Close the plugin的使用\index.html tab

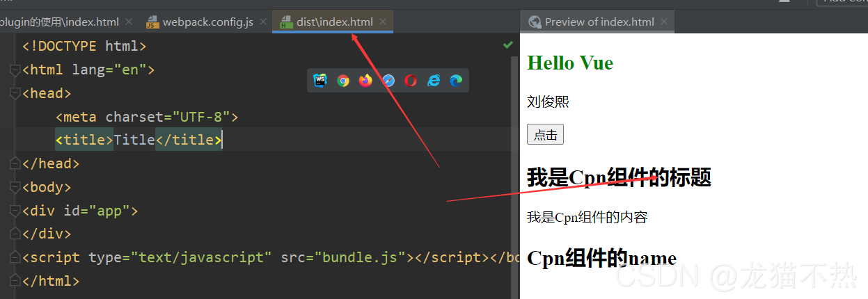(x=129, y=22)
